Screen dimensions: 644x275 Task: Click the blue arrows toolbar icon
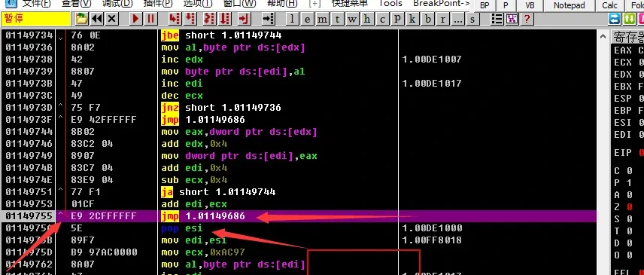[615, 19]
